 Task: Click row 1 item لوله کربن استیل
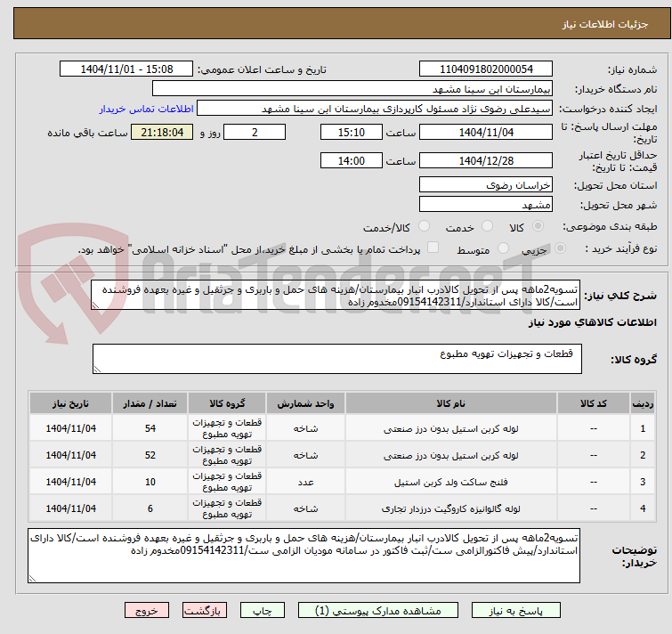click(451, 428)
